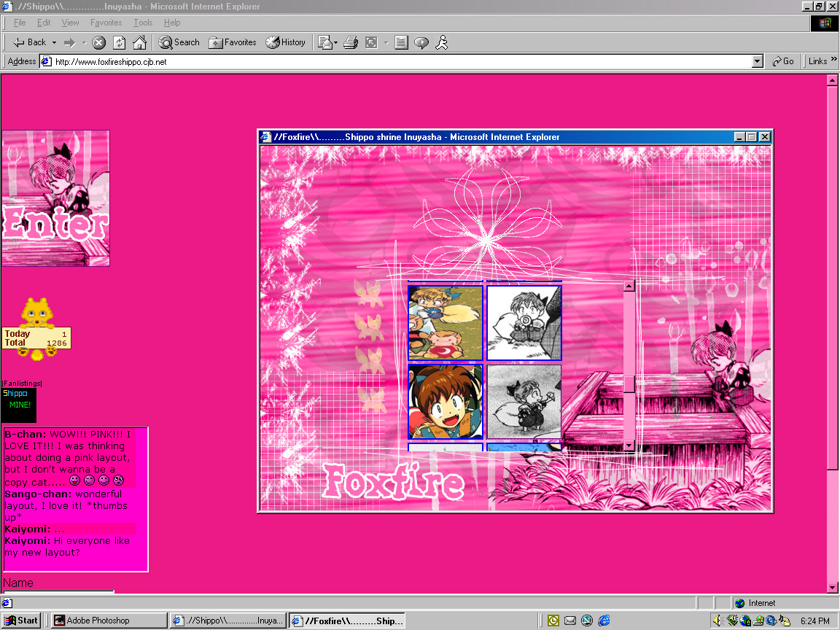840x630 pixels.
Task: Click the colored Shippo with fox tail thumbnail
Action: (x=446, y=322)
